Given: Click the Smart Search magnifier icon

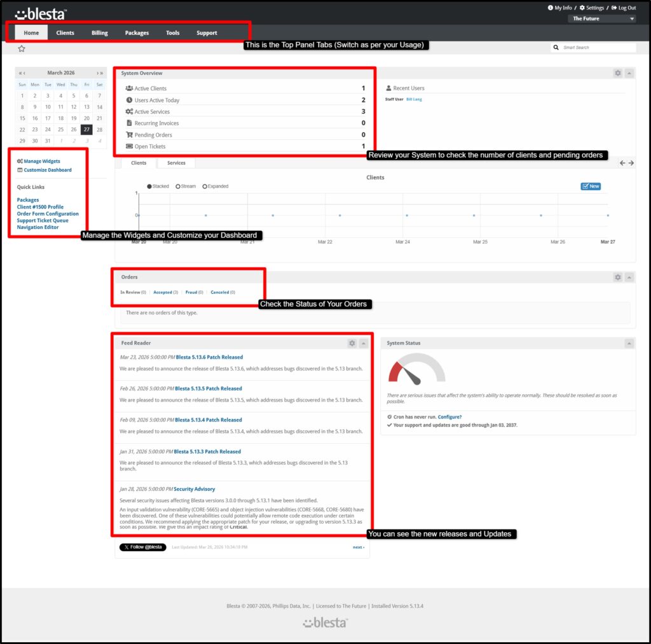Looking at the screenshot, I should pos(557,47).
